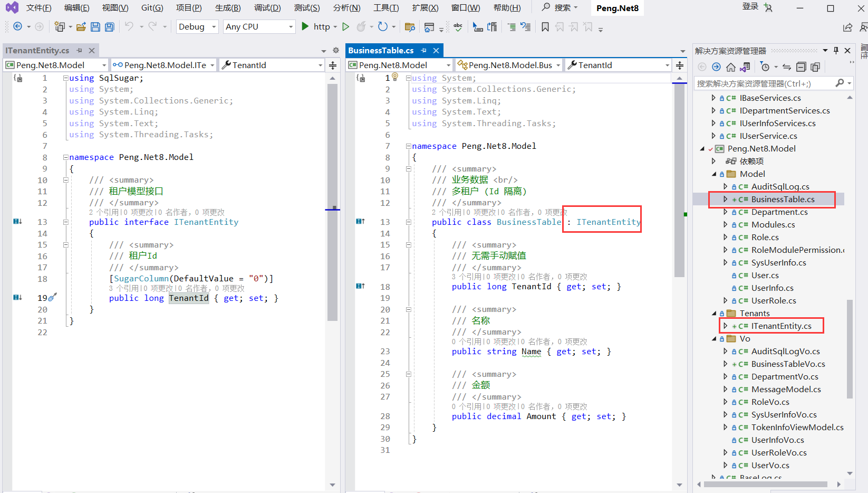Switch views with the Solution Explorer VS icon
The width and height of the screenshot is (868, 493).
pyautogui.click(x=745, y=67)
